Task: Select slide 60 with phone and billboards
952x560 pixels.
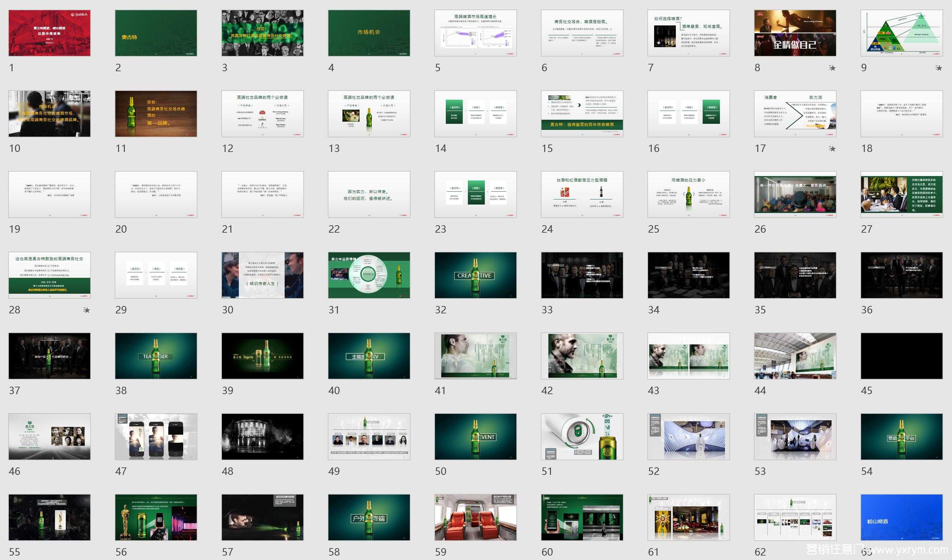Action: point(582,518)
